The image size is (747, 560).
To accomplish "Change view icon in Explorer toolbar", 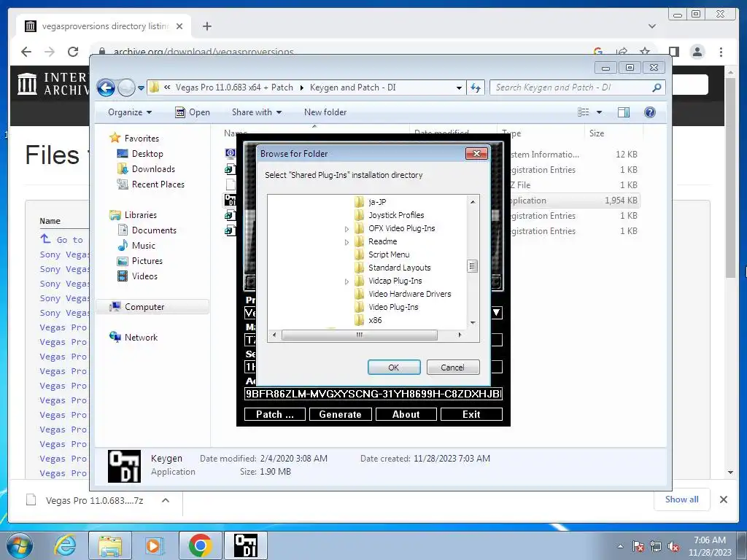I will pyautogui.click(x=583, y=112).
